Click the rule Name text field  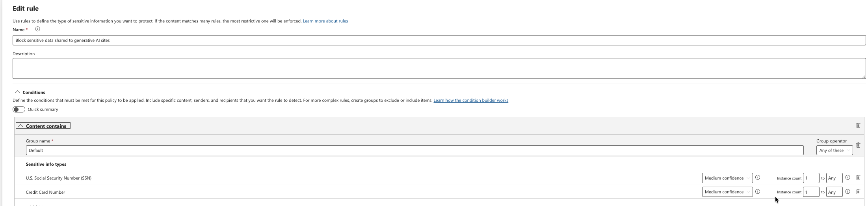click(x=439, y=40)
